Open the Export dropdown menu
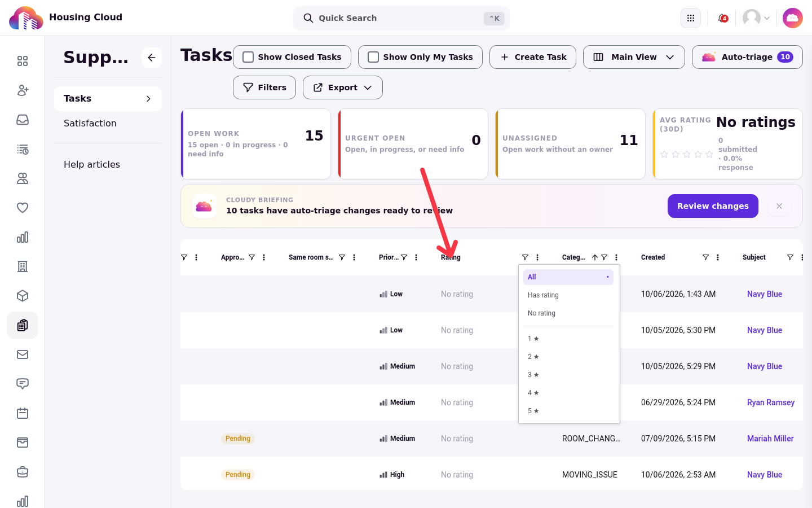The image size is (812, 508). [x=343, y=87]
